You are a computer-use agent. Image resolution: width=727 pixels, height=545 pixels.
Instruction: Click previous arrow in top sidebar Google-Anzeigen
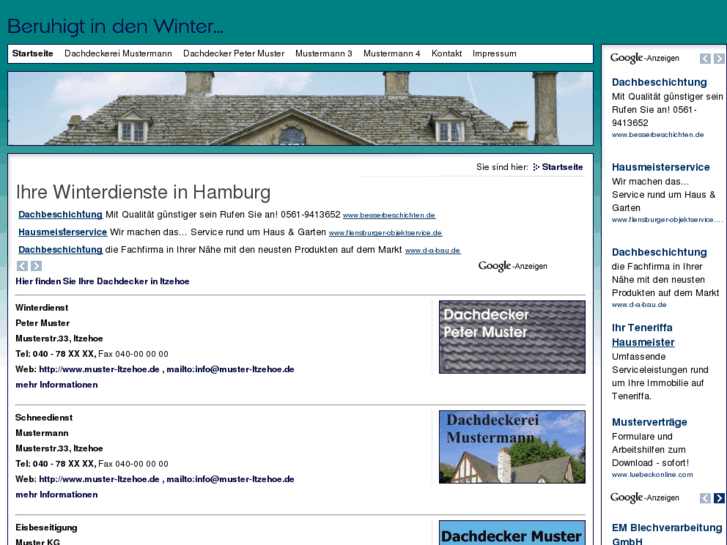(705, 58)
